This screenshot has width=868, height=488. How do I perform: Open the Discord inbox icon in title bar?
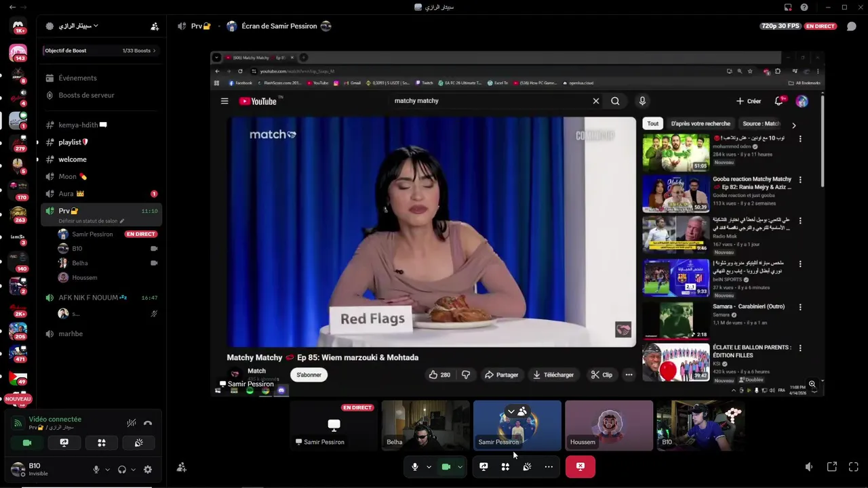tap(788, 7)
